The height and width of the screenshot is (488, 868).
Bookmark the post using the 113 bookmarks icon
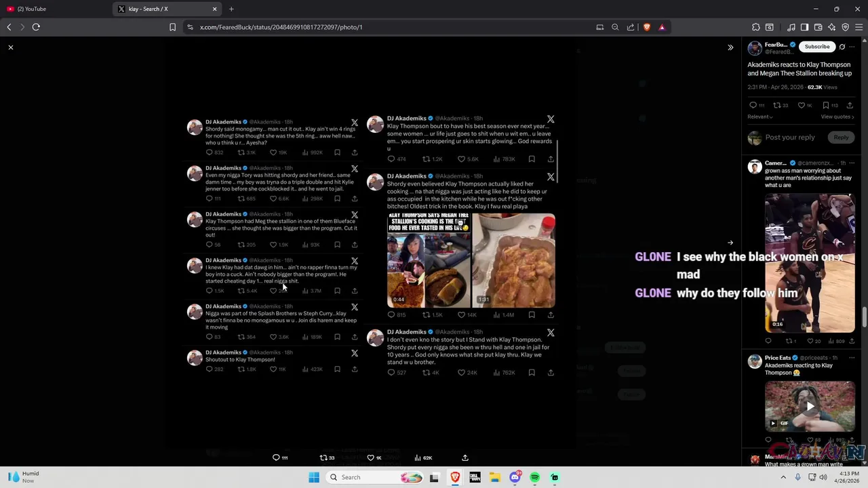[826, 105]
